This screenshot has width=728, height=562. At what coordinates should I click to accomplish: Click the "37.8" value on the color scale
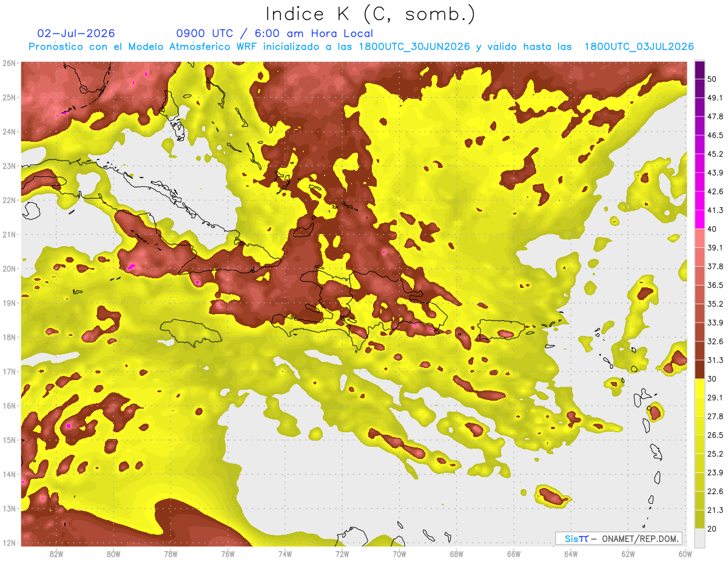(715, 266)
